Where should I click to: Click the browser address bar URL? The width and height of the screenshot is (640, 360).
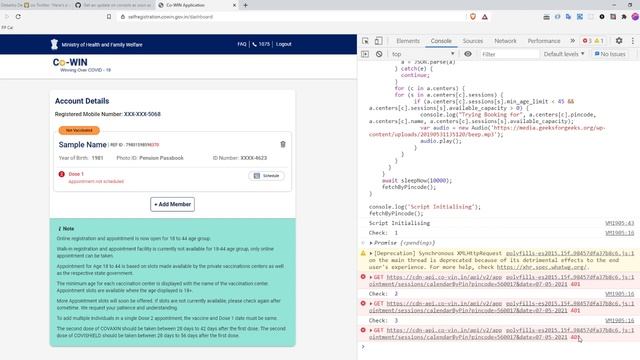[x=170, y=17]
